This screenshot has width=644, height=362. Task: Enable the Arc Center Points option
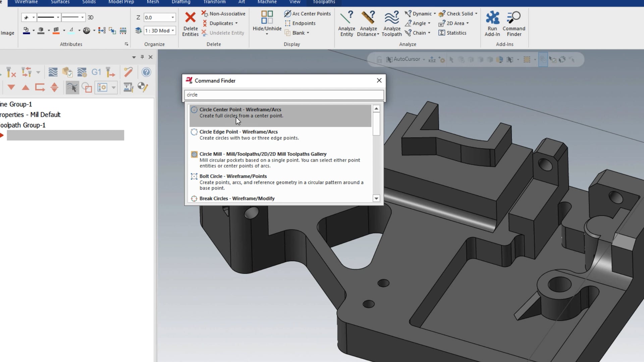(x=308, y=13)
